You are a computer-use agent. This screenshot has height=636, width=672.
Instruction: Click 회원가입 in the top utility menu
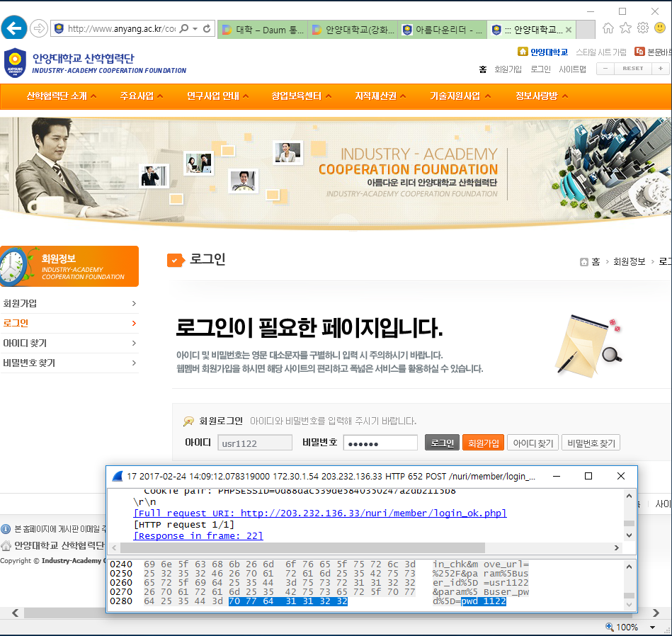coord(508,69)
